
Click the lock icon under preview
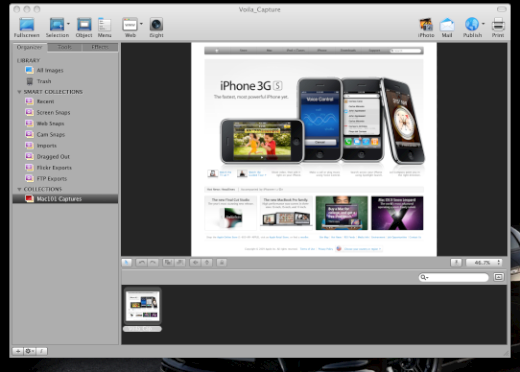[222, 263]
